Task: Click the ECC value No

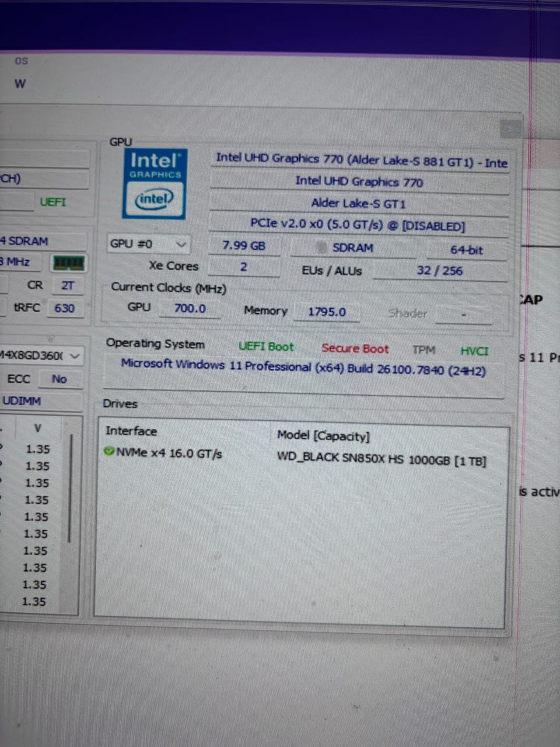Action: [x=60, y=379]
